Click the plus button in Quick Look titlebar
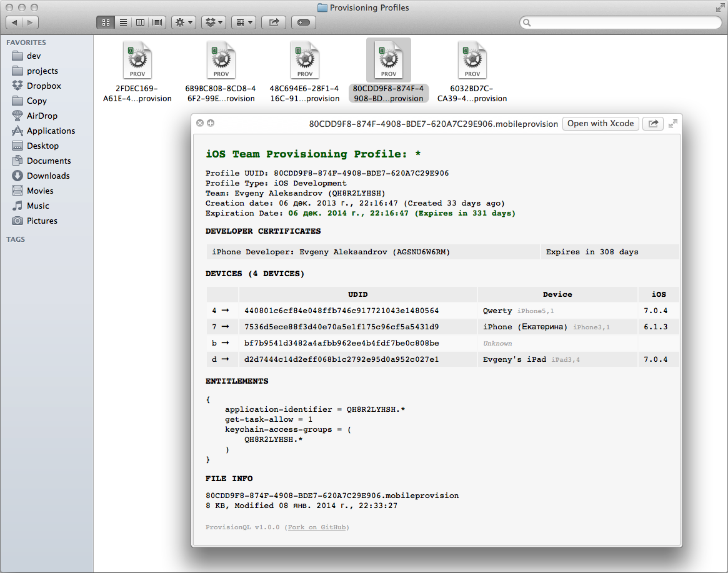Image resolution: width=728 pixels, height=573 pixels. tap(211, 123)
